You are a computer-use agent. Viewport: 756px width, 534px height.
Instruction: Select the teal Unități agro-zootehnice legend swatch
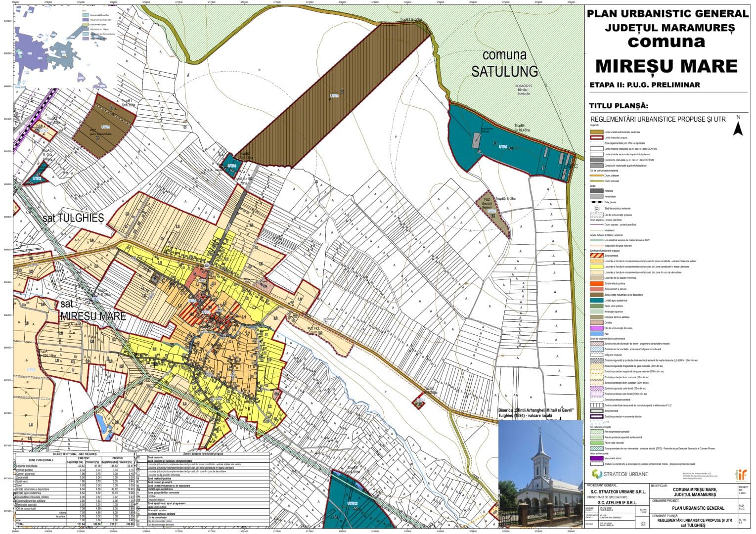point(597,300)
